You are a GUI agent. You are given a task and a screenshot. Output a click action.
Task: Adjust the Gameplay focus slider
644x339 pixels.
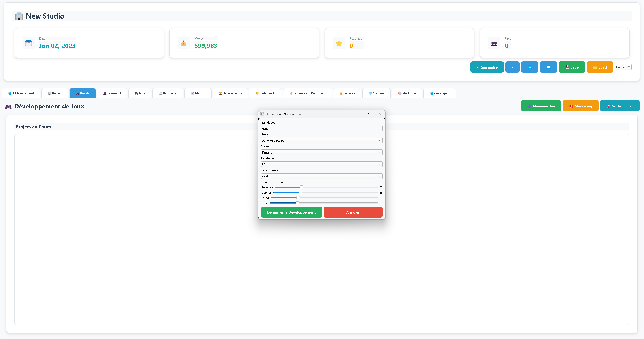[301, 187]
